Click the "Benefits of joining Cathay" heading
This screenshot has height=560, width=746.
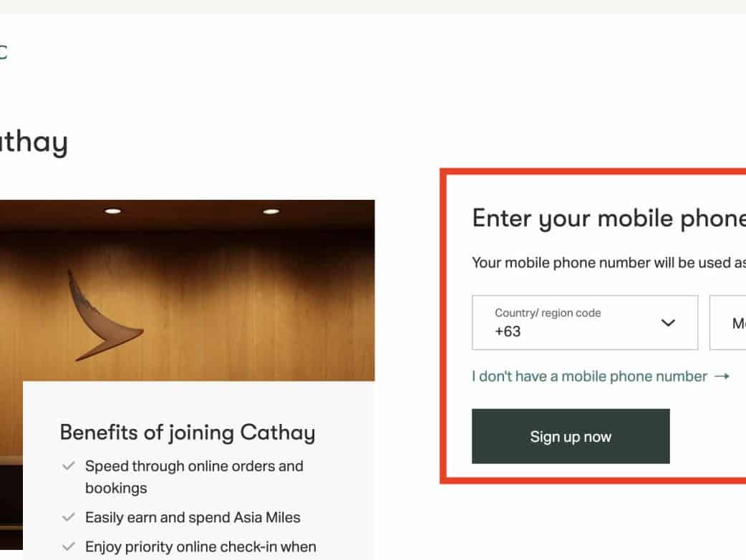pyautogui.click(x=188, y=433)
